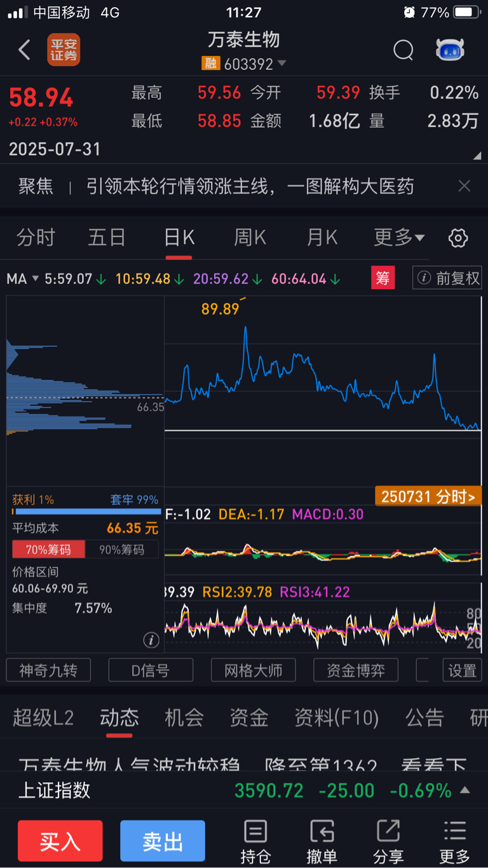This screenshot has width=488, height=868.
Task: Tap the 换手 0.22% value
Action: (x=454, y=93)
